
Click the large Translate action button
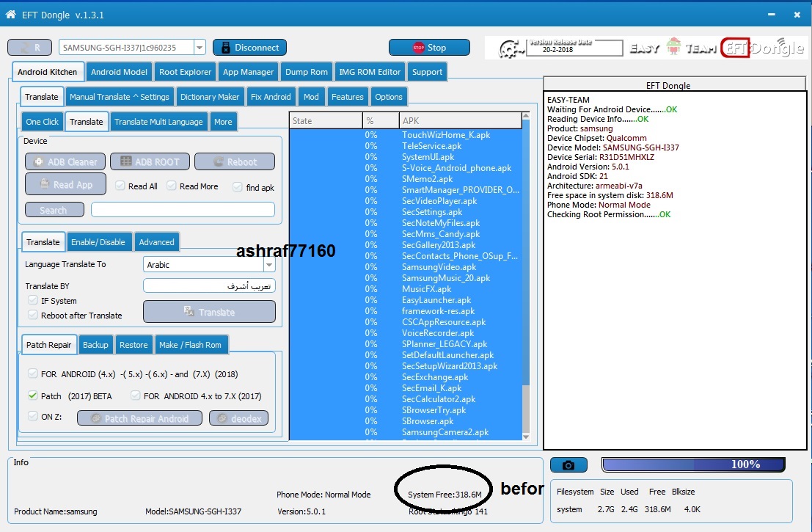click(209, 312)
